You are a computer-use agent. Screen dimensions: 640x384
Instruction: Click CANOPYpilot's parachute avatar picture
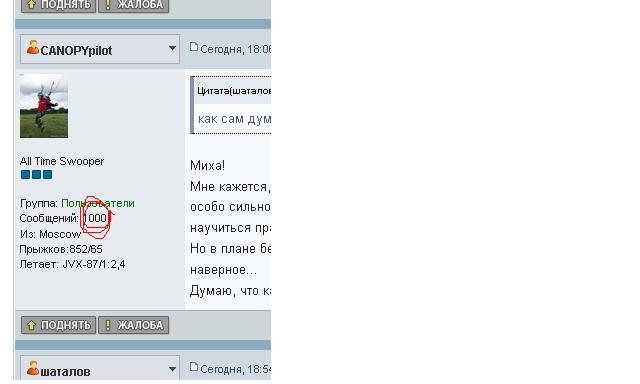[44, 106]
